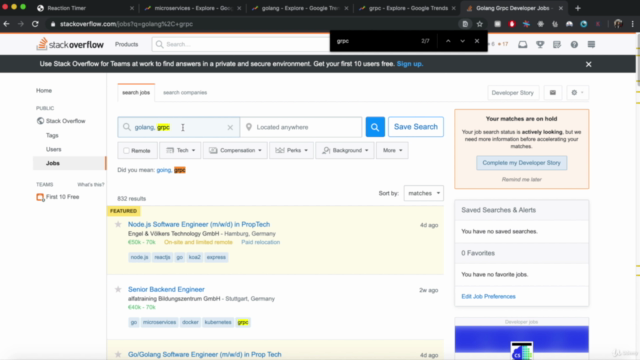
Task: Go to Home in left sidebar
Action: click(44, 91)
